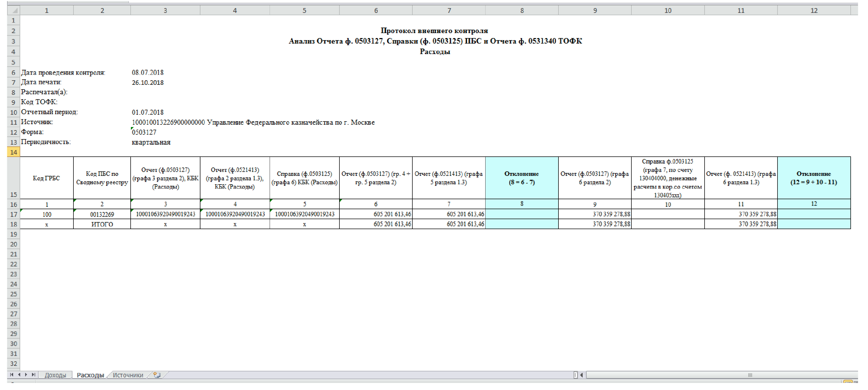This screenshot has width=868, height=390.
Task: Insert a new worksheet tab icon
Action: point(157,375)
